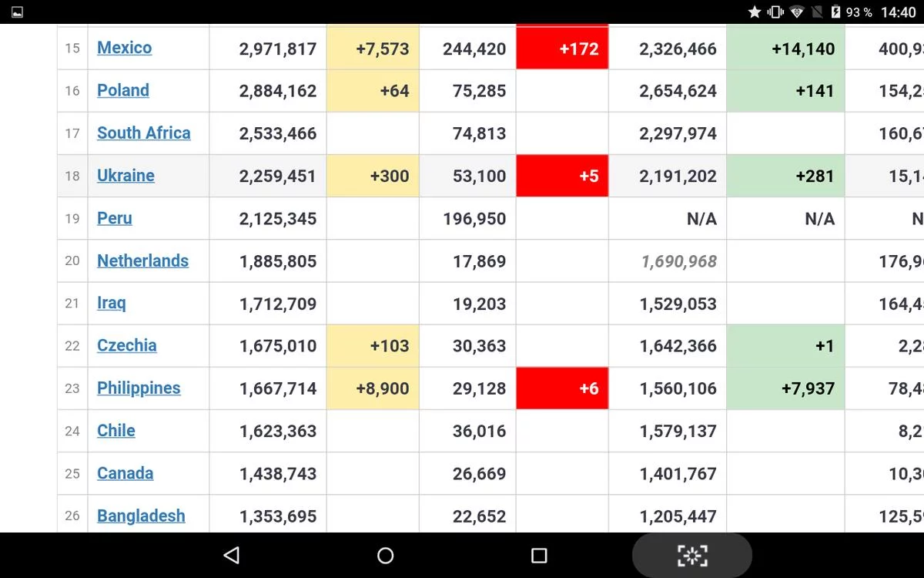924x578 pixels.
Task: Open the Poland country link
Action: (123, 90)
